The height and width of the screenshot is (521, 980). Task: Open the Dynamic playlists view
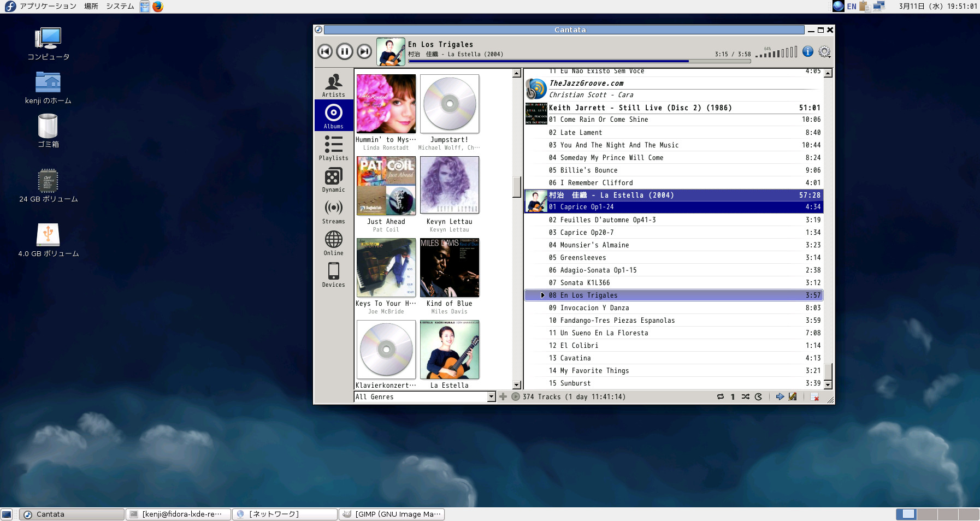333,180
